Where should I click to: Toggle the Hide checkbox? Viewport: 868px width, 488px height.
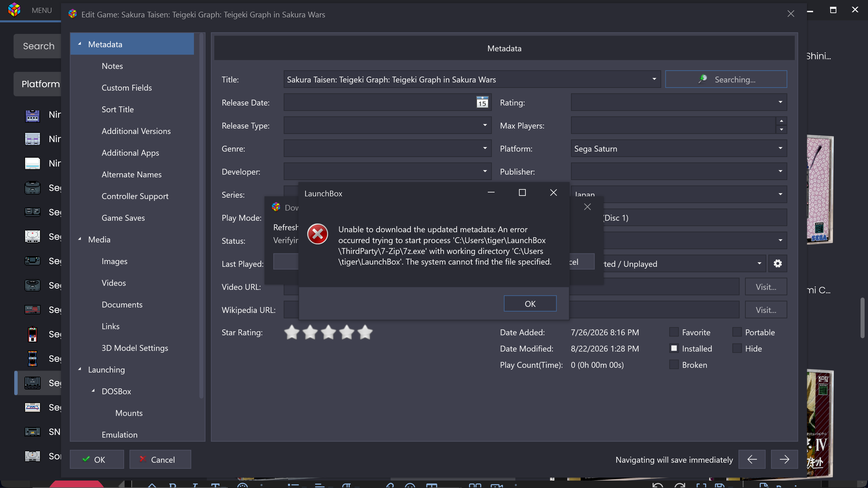pos(737,349)
